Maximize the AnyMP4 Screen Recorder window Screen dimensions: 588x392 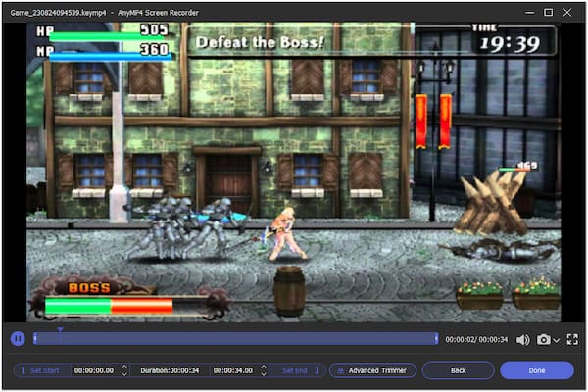coord(548,13)
